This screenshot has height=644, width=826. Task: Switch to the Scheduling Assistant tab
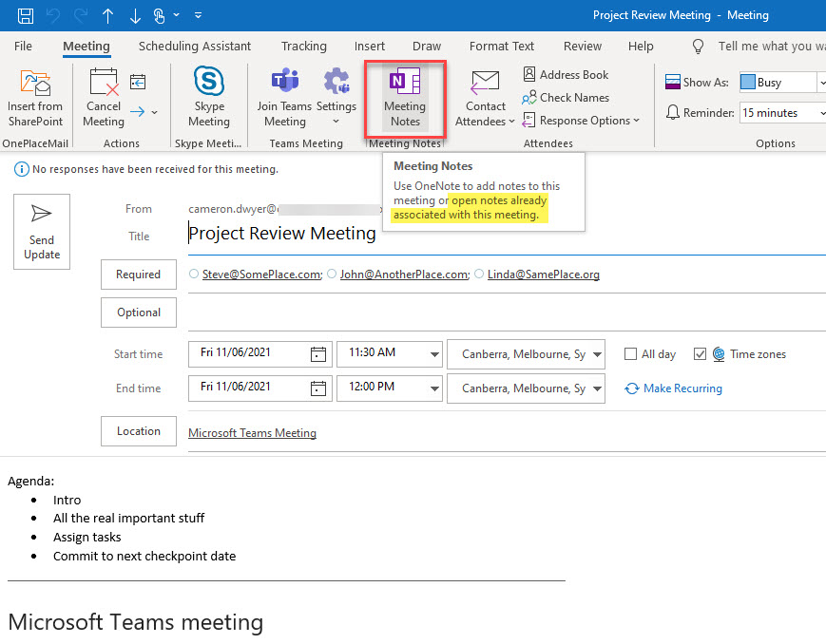pyautogui.click(x=194, y=46)
